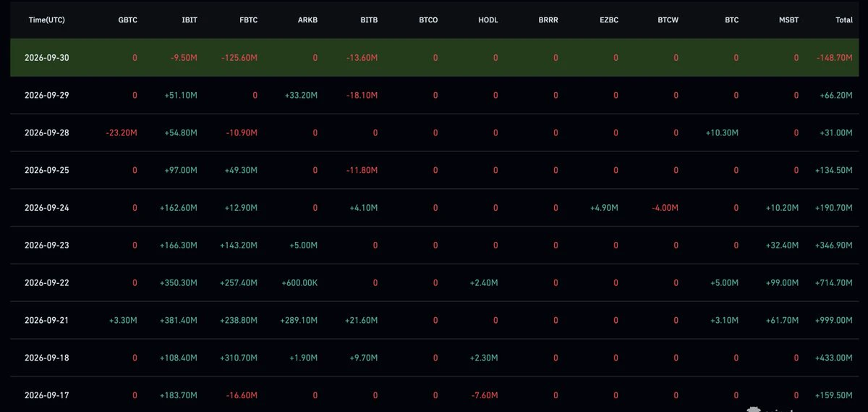Click the BTCO column header
Screen dimensions: 868x412
pos(428,20)
